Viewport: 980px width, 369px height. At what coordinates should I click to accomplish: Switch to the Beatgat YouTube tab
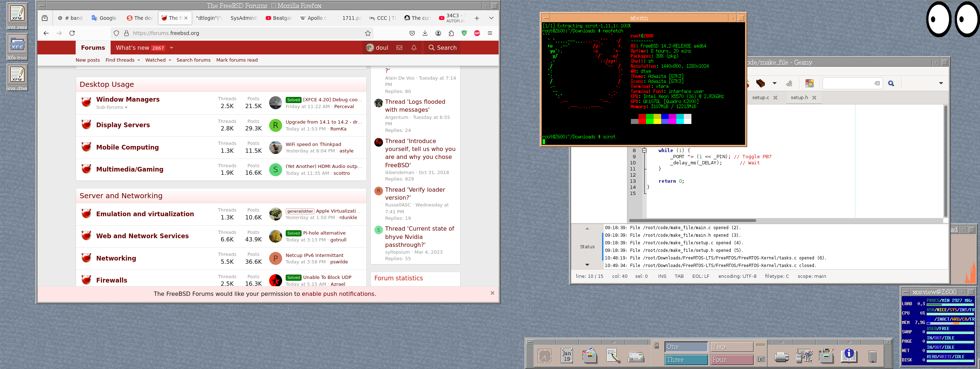coord(279,18)
